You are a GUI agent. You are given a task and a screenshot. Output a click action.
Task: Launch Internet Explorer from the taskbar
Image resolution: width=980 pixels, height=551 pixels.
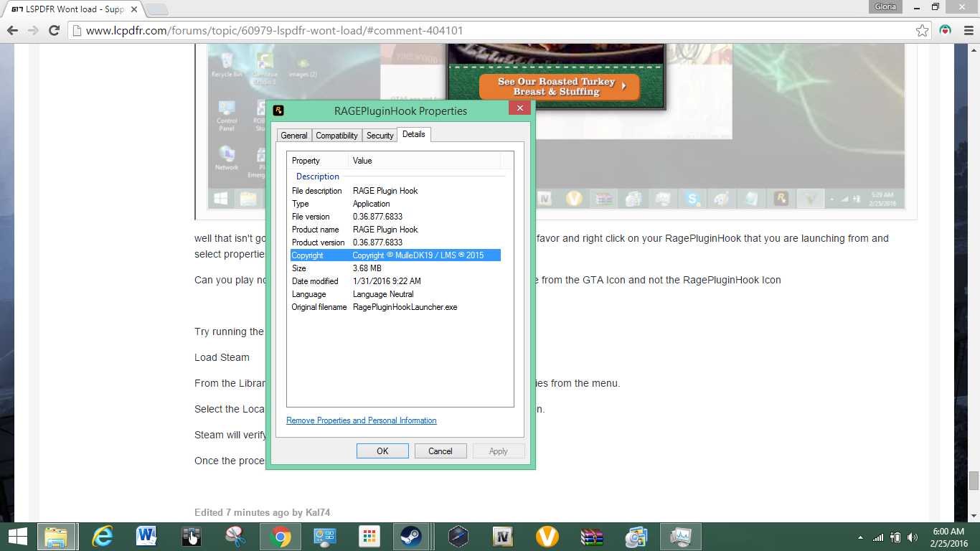point(103,537)
